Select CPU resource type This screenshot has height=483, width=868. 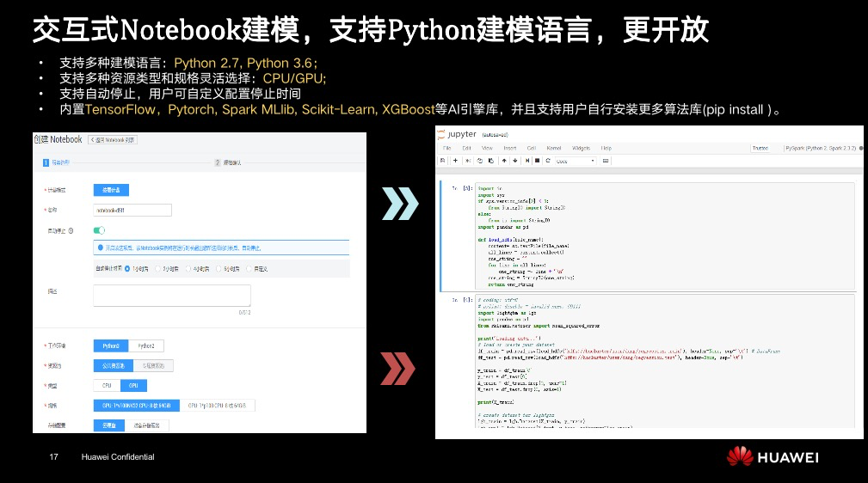[x=107, y=386]
